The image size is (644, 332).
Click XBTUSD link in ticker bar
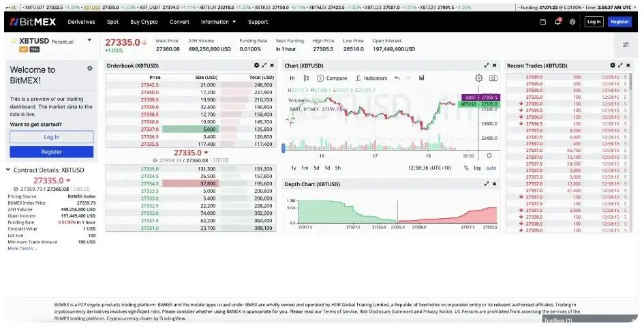point(91,7)
